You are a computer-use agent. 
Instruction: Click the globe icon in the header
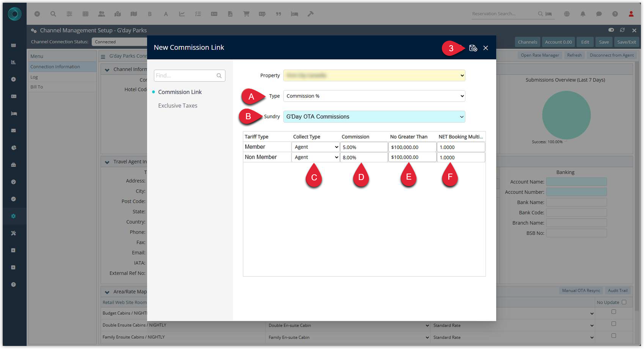coord(567,14)
